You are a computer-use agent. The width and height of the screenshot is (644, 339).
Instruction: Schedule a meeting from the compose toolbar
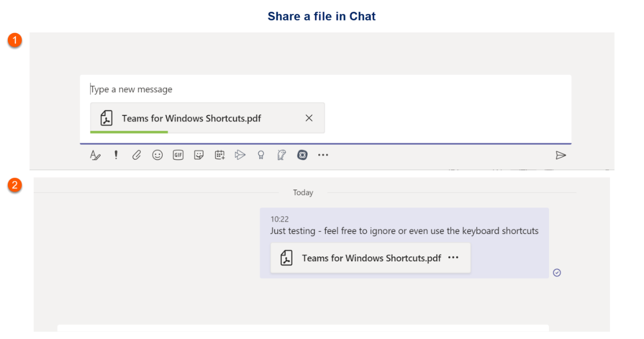[x=219, y=155]
